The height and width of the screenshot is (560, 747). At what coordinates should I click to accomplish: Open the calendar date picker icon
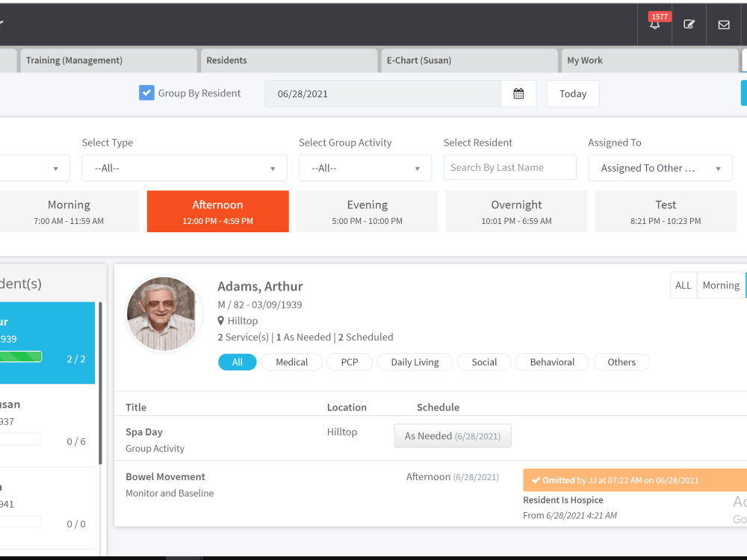tap(519, 94)
